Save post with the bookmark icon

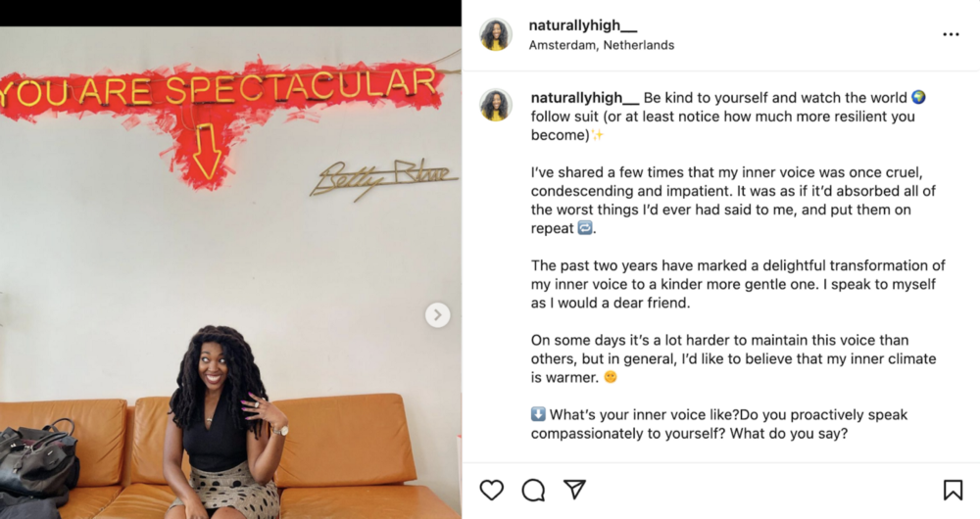(x=953, y=491)
